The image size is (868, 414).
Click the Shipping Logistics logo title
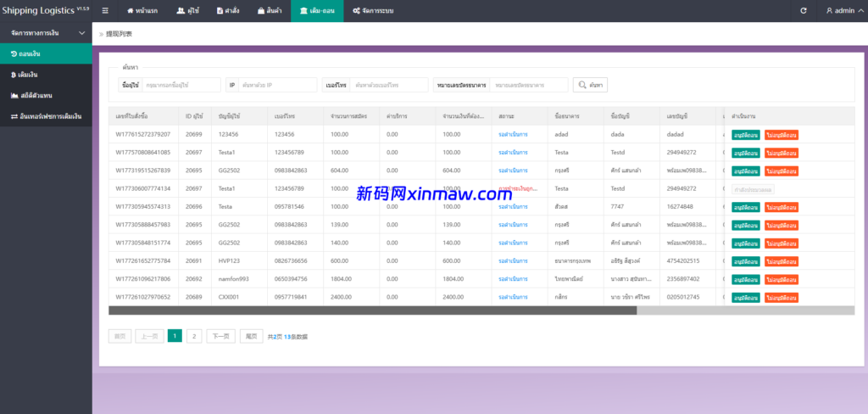pyautogui.click(x=46, y=10)
